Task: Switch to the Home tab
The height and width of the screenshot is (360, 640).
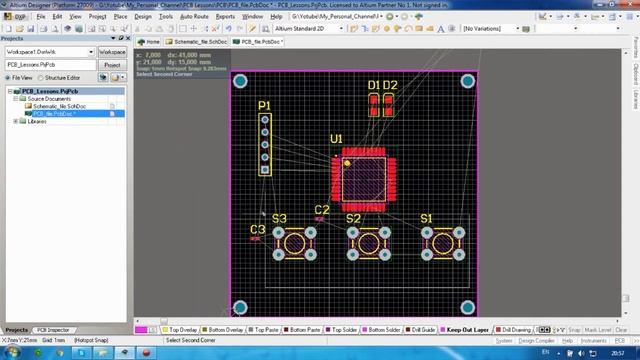Action: (x=149, y=42)
